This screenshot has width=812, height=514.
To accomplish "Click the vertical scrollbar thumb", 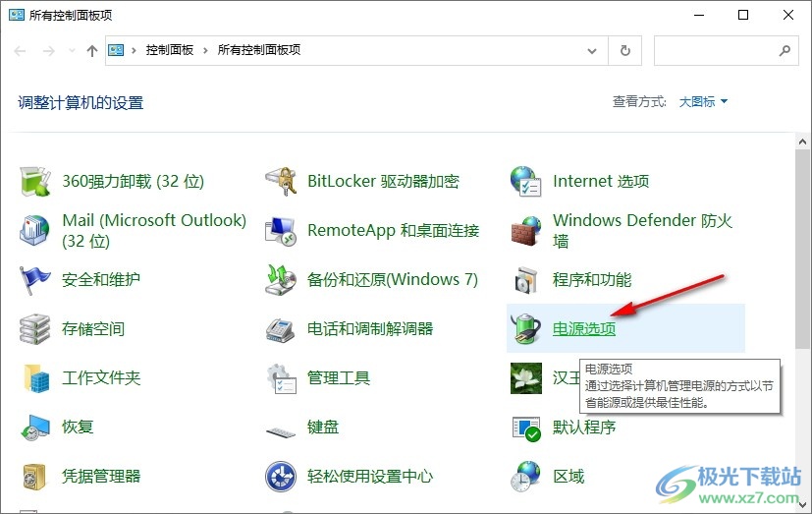I will coord(803,249).
